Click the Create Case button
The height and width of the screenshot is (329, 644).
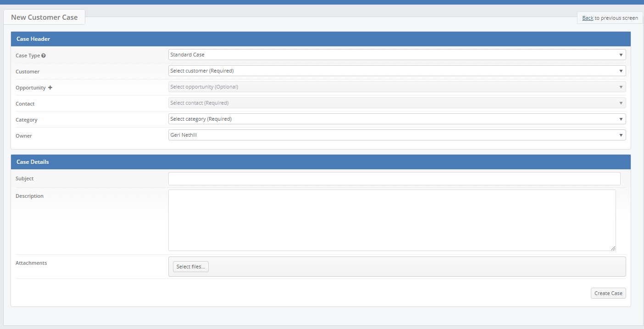pos(608,293)
